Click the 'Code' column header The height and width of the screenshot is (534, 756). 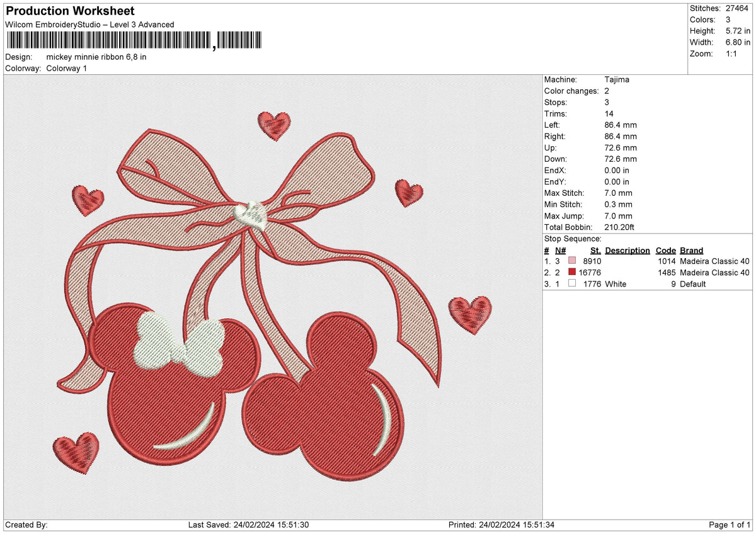point(665,251)
